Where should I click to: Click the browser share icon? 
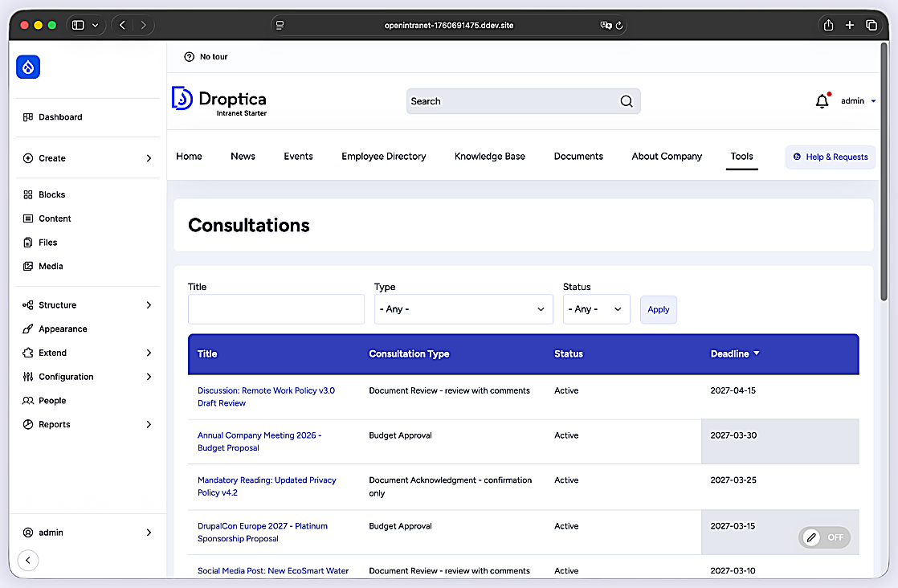pos(828,25)
